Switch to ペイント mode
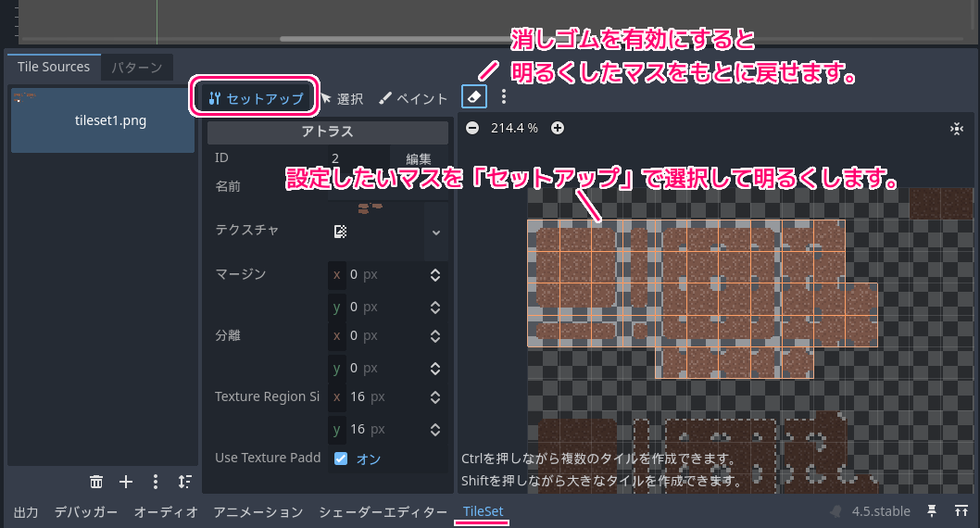The image size is (980, 528). 413,98
